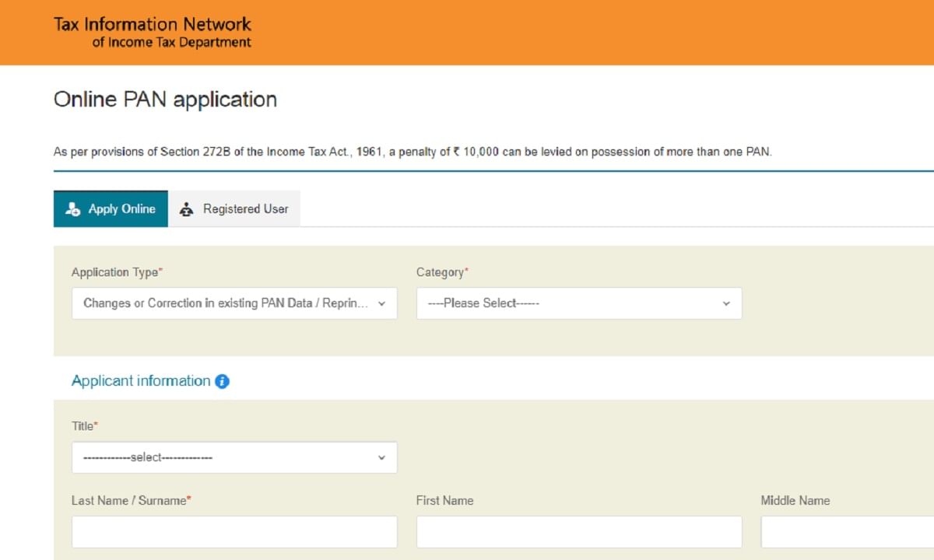
Task: Click the Last Name / Surname label
Action: 131,501
